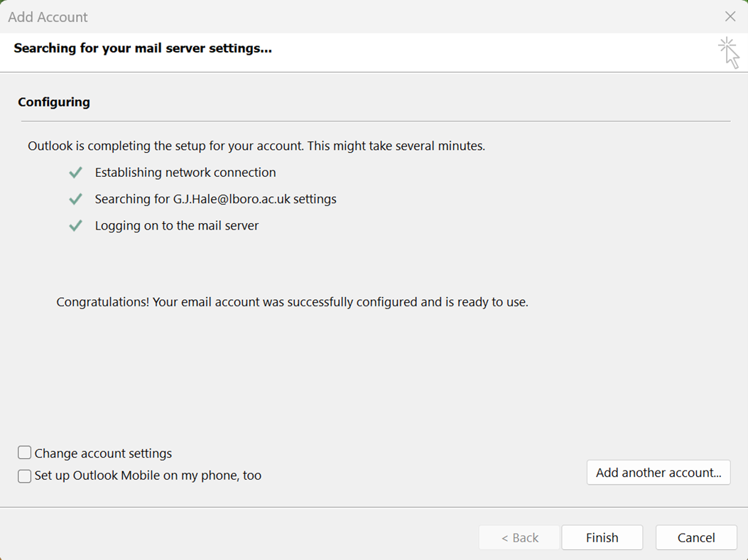Tick the Set up Outlook Mobile checkbox
Image resolution: width=748 pixels, height=560 pixels.
click(25, 475)
